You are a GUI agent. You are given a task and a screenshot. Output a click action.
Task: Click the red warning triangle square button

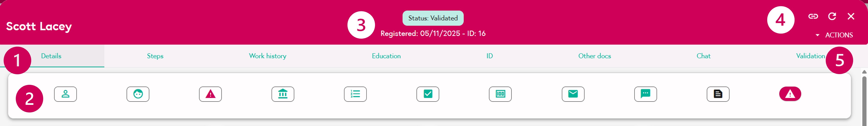point(210,94)
